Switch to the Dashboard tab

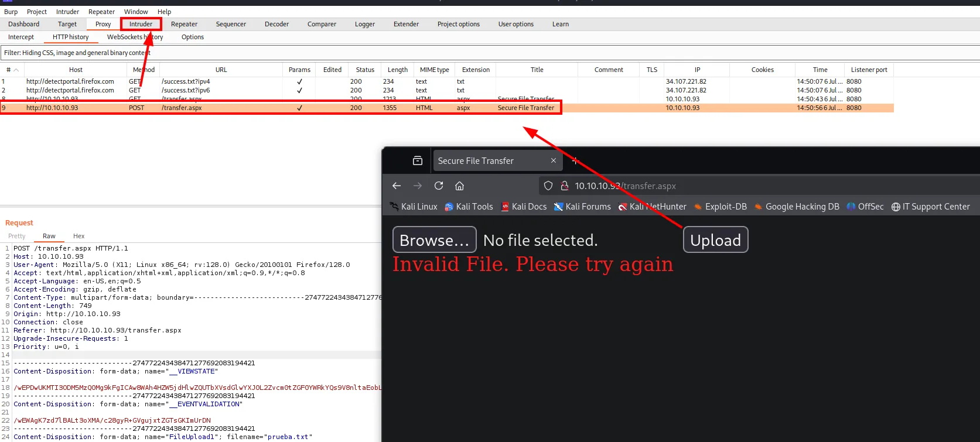click(x=24, y=24)
